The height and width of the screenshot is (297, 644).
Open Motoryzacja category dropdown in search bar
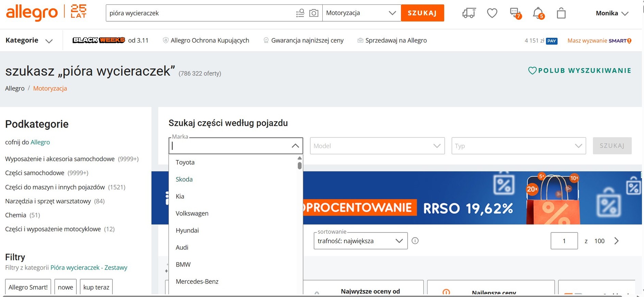point(361,13)
